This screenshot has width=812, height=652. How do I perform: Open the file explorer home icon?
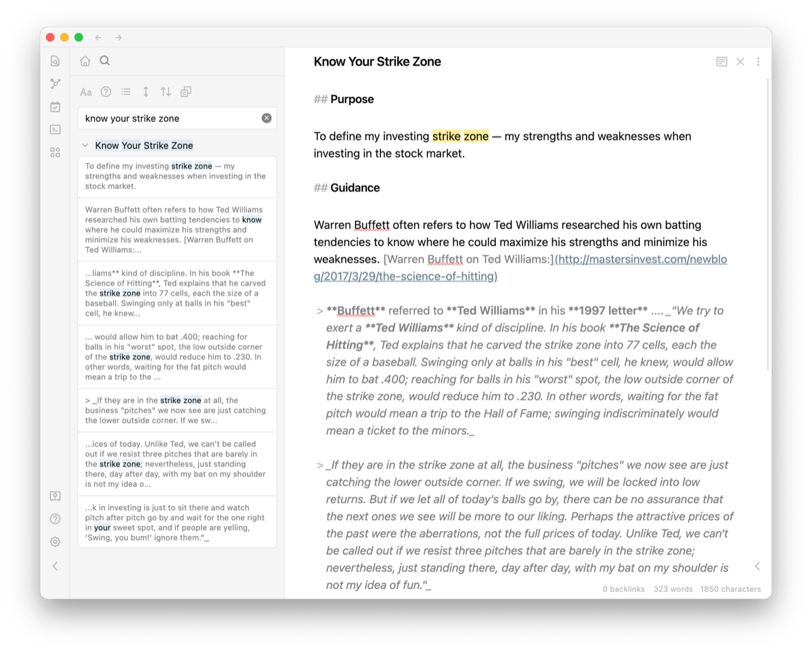[x=85, y=61]
